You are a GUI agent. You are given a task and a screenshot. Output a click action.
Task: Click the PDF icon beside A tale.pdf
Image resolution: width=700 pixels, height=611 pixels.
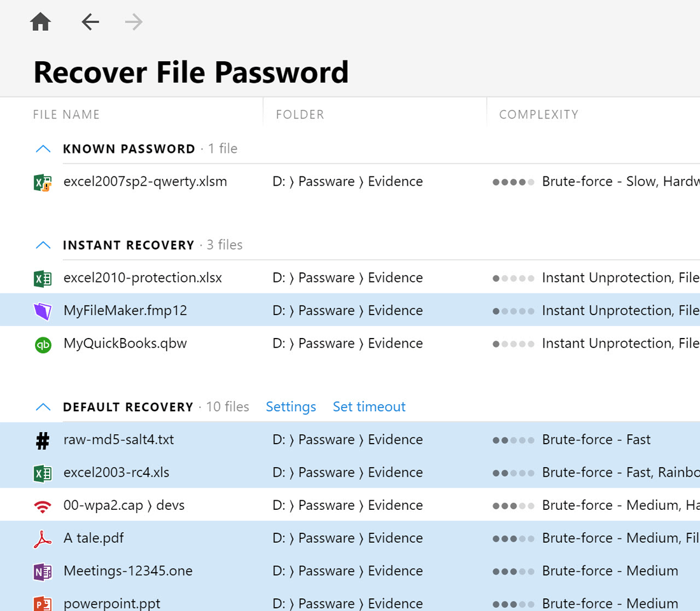[x=43, y=539]
